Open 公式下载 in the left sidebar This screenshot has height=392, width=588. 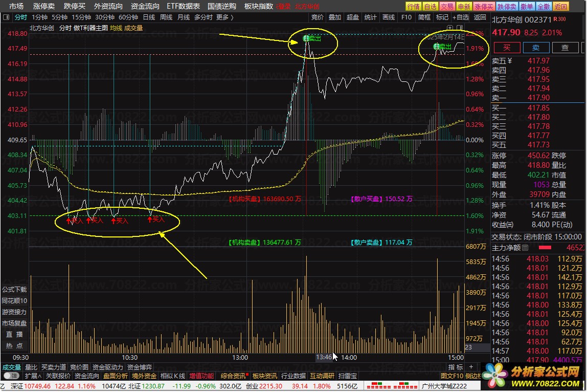pos(14,290)
